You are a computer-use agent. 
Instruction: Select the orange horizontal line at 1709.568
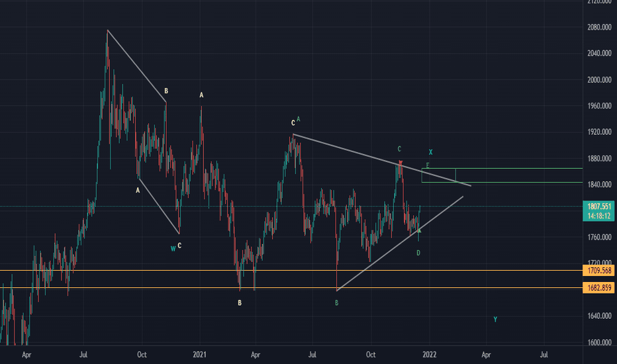291,270
